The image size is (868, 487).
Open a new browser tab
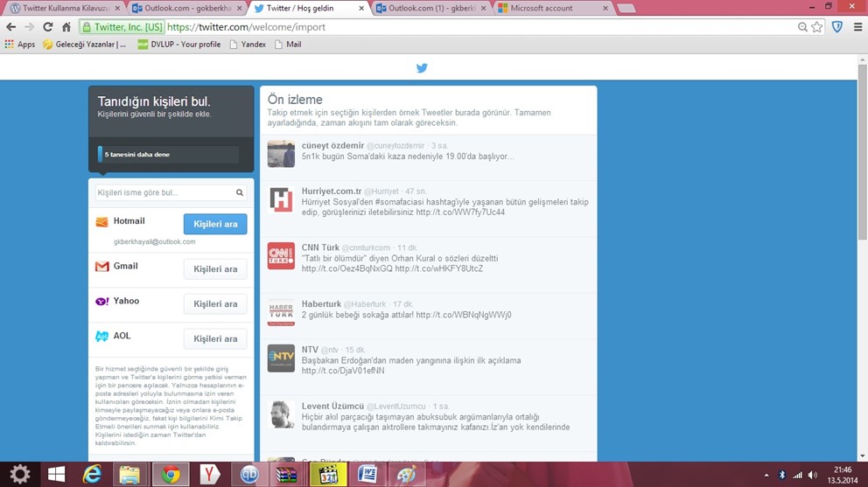[x=626, y=8]
